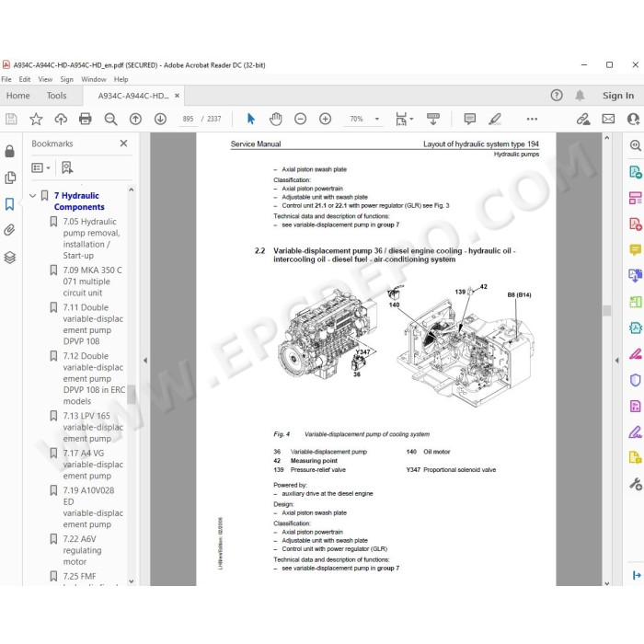Send file by email envelope icon

(x=608, y=119)
